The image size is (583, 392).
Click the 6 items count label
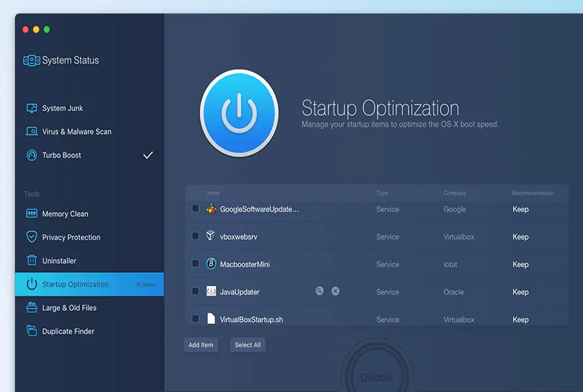click(146, 284)
